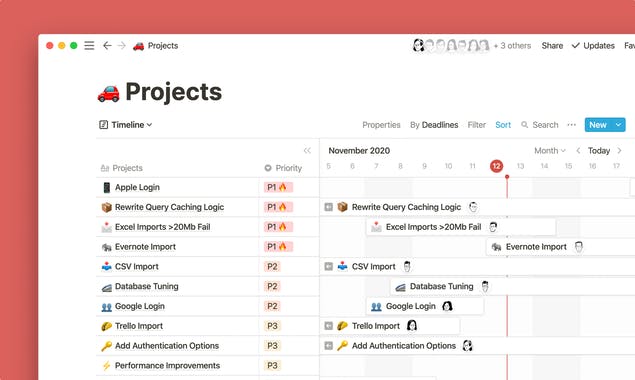Screen dimensions: 635x380
Task: Click Evernote Import P1 priority tag
Action: click(278, 247)
